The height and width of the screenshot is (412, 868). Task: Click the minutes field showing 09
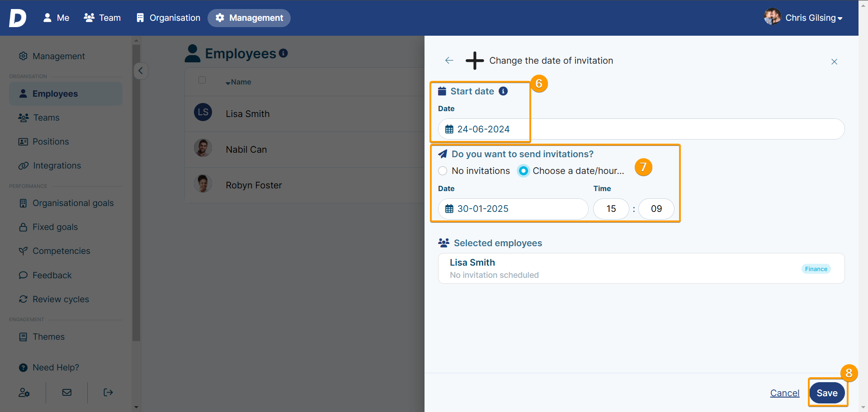(x=656, y=209)
